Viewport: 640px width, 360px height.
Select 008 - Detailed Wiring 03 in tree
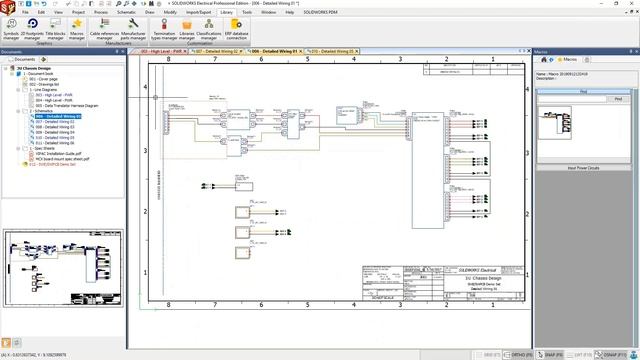[x=55, y=127]
